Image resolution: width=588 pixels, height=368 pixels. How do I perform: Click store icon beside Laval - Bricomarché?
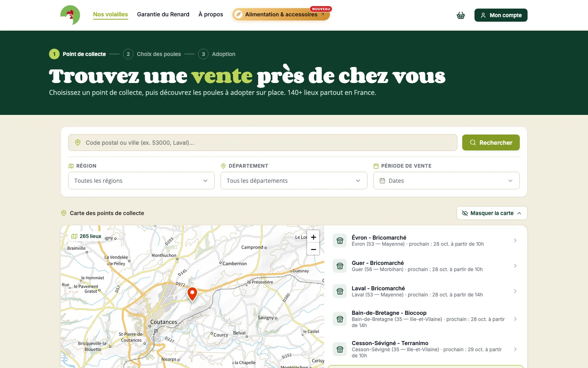tap(340, 292)
